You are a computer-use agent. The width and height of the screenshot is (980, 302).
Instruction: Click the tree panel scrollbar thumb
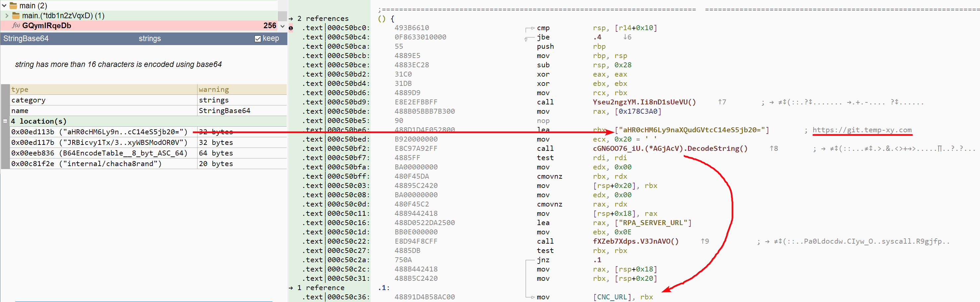pos(282,16)
